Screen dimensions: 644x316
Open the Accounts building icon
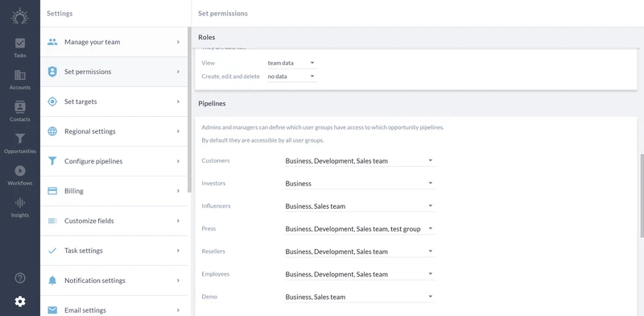coord(19,75)
